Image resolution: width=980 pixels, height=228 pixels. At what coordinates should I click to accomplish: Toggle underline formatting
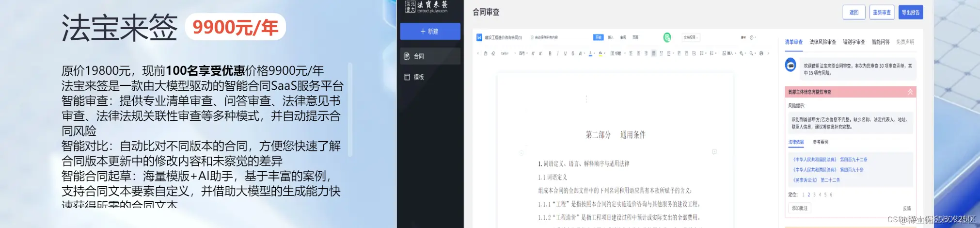coord(565,53)
